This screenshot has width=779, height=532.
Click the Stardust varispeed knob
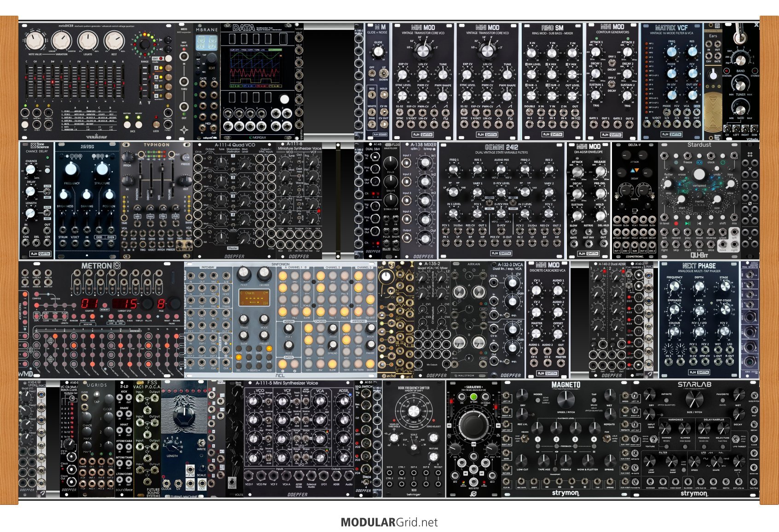699,175
